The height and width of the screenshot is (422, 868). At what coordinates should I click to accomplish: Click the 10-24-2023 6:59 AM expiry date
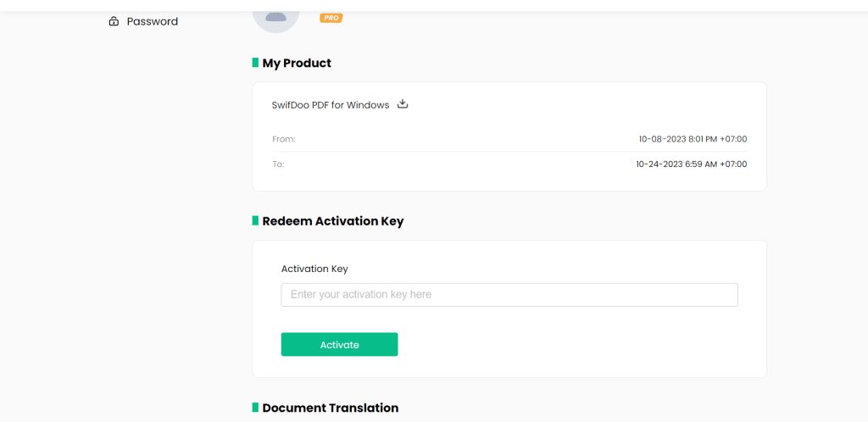click(x=691, y=164)
